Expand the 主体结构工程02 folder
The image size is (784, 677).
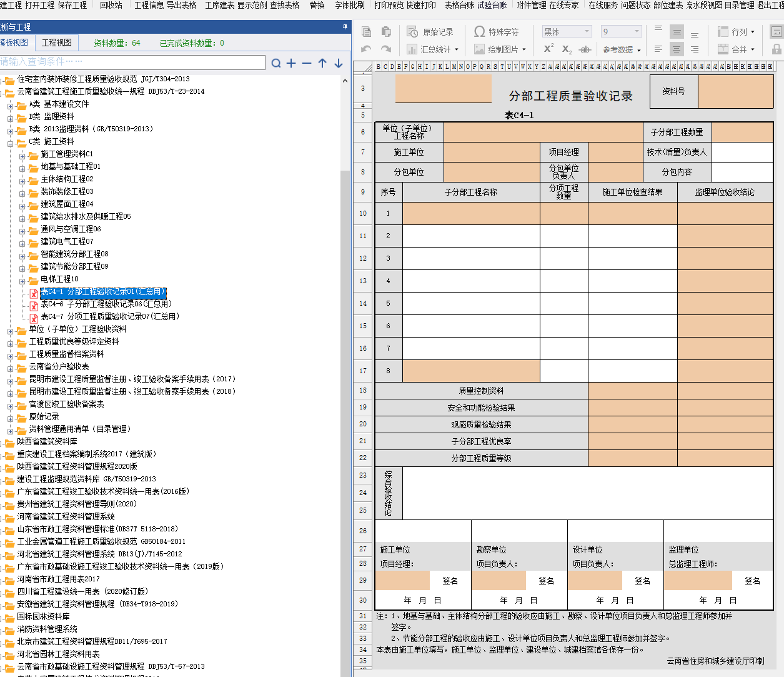tap(22, 181)
